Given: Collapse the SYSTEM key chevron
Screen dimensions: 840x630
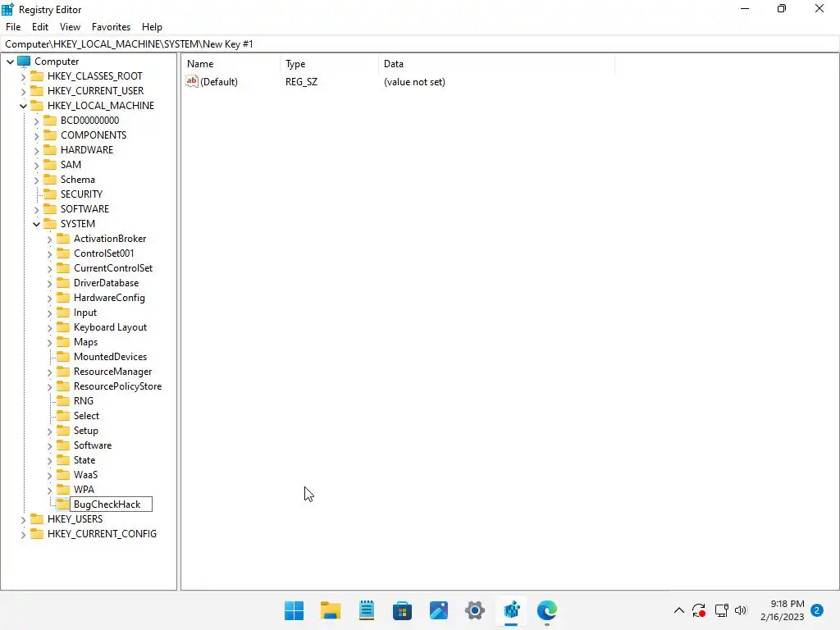Looking at the screenshot, I should click(x=36, y=224).
